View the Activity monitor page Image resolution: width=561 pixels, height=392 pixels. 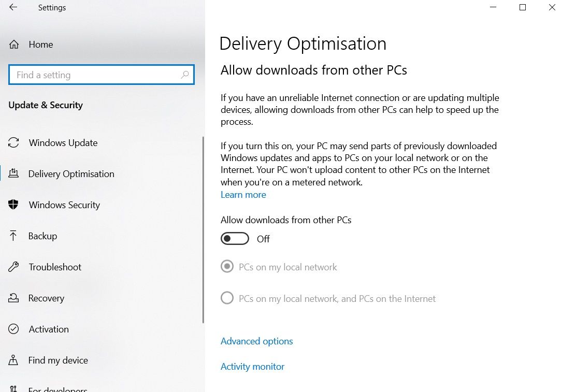[252, 366]
